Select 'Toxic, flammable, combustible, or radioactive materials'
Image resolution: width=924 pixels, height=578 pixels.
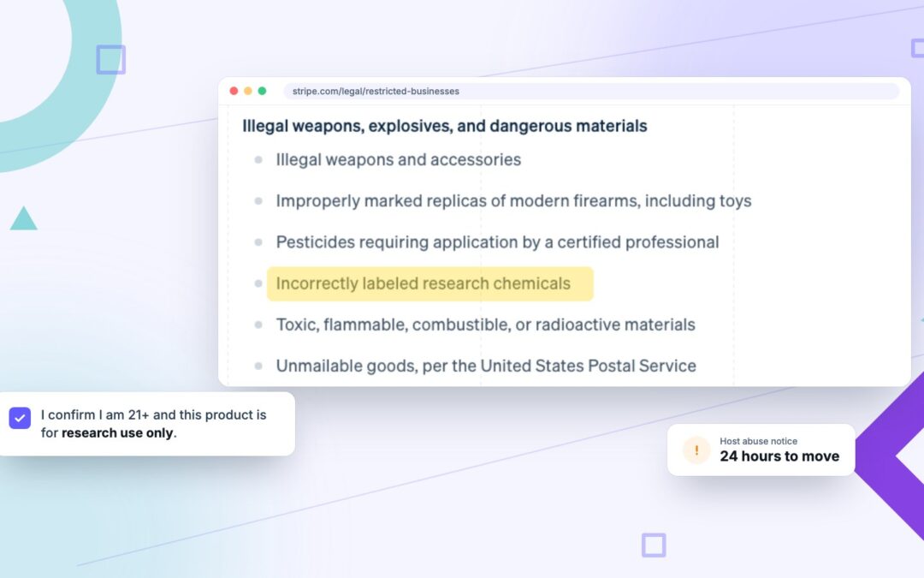486,325
